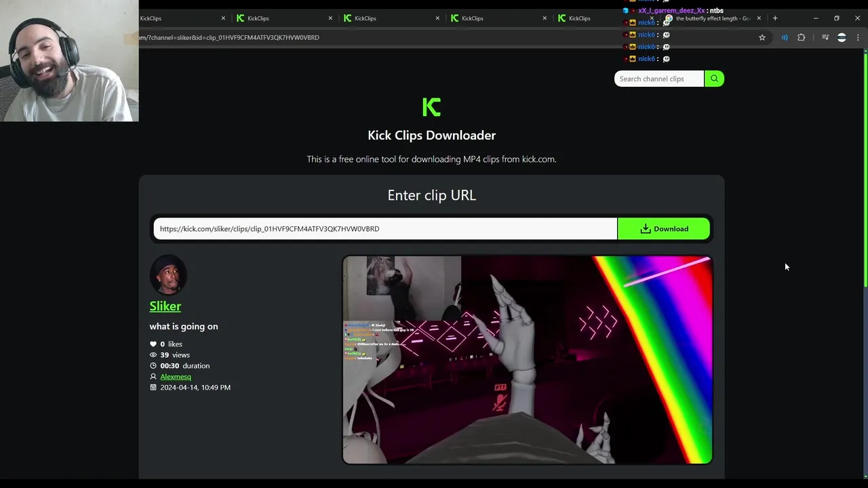Click the heart icon next to likes

[x=153, y=344]
